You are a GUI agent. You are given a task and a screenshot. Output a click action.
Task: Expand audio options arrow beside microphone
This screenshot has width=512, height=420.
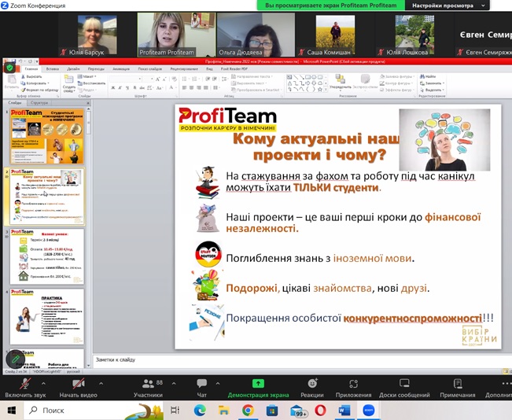pyautogui.click(x=43, y=383)
